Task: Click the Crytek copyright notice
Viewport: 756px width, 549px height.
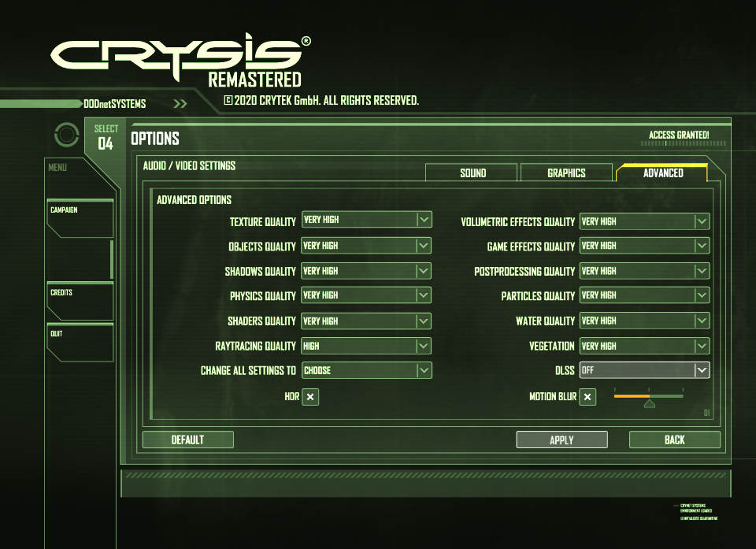Action: click(321, 100)
